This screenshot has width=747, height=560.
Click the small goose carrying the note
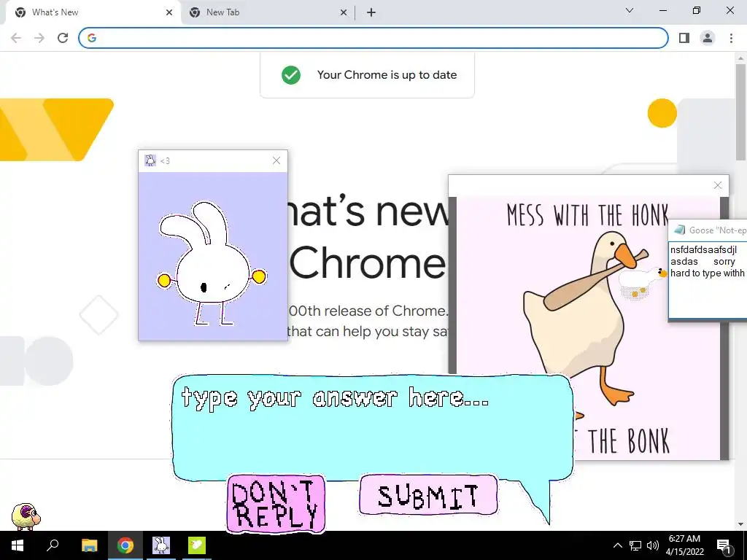pos(643,283)
